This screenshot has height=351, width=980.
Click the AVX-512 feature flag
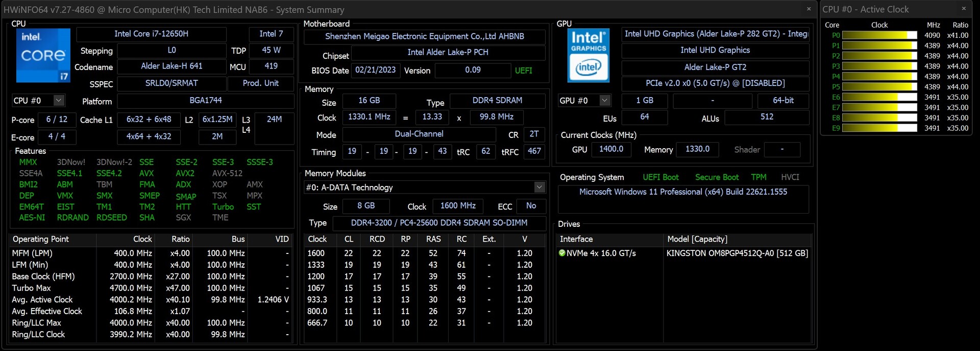(x=227, y=173)
